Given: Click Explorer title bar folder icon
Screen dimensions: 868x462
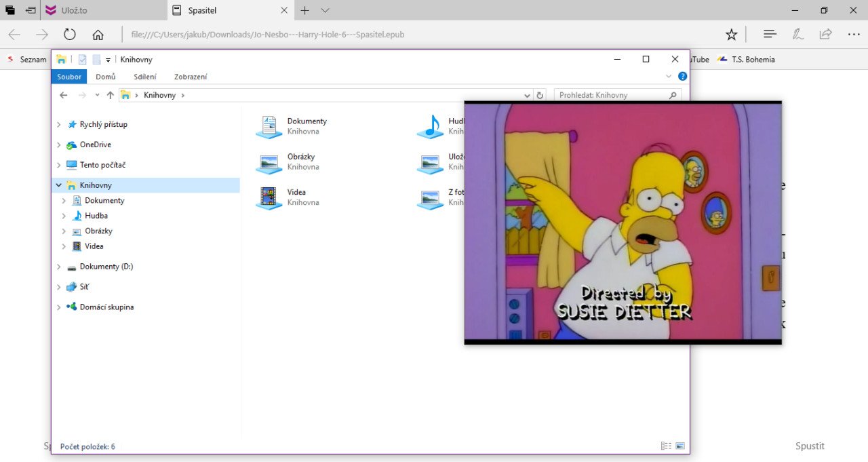Looking at the screenshot, I should point(61,60).
